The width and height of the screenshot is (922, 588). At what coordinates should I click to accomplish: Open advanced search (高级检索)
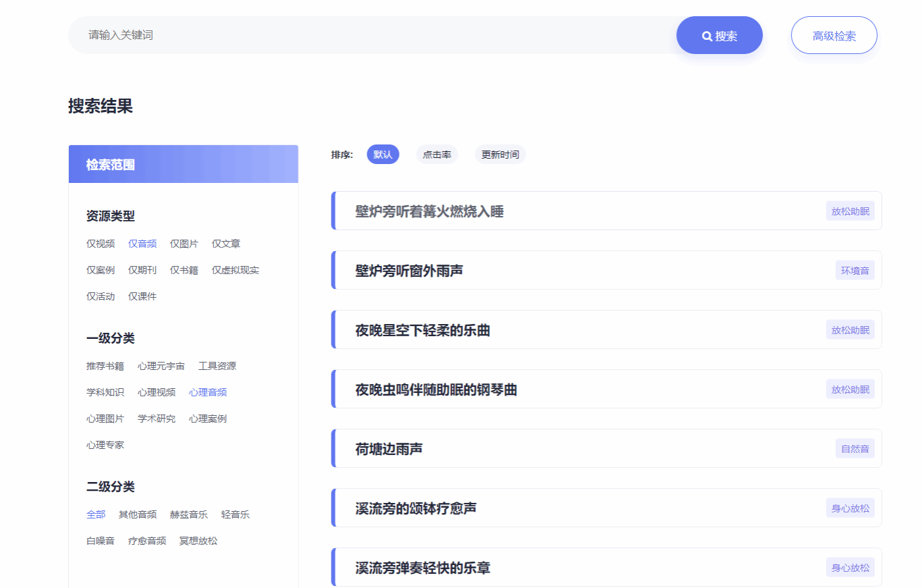click(x=834, y=36)
